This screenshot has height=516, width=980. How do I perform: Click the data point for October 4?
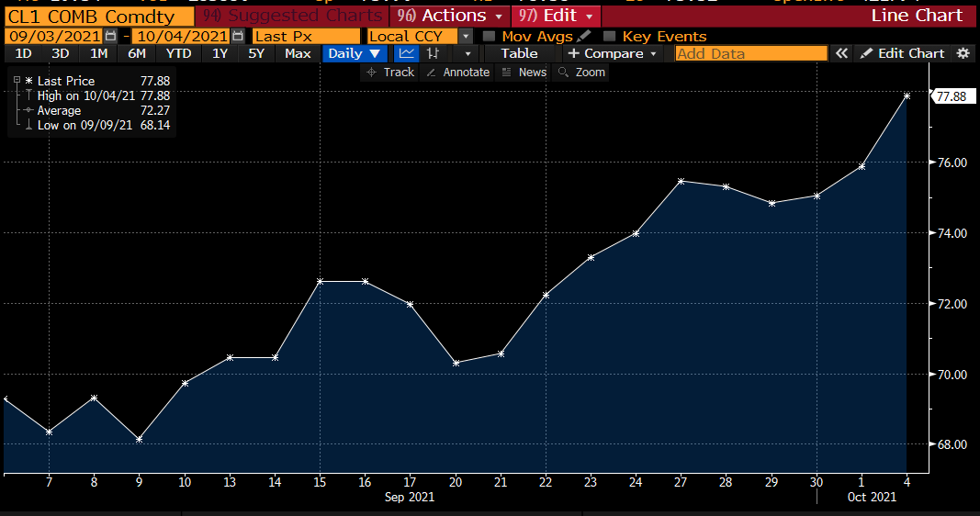tap(907, 96)
